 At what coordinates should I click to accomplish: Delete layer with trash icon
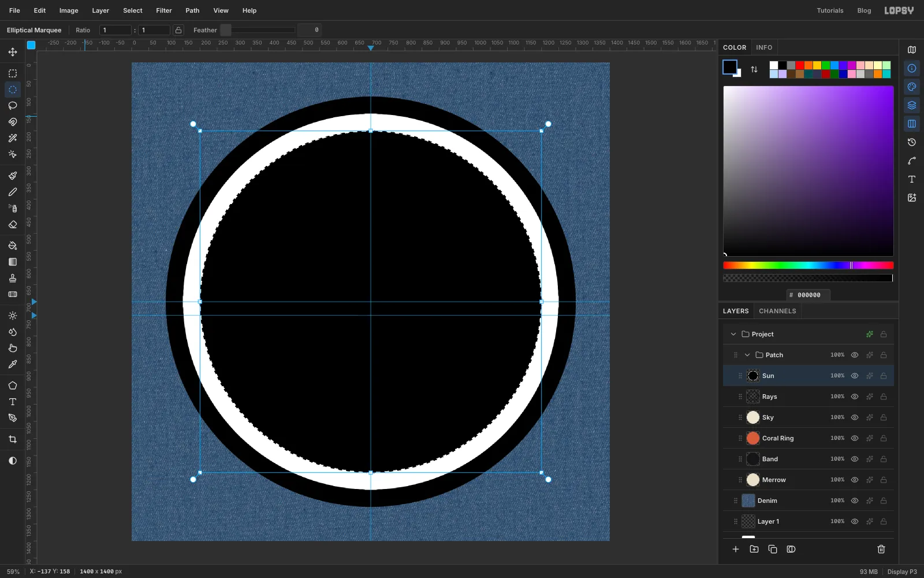(x=881, y=549)
